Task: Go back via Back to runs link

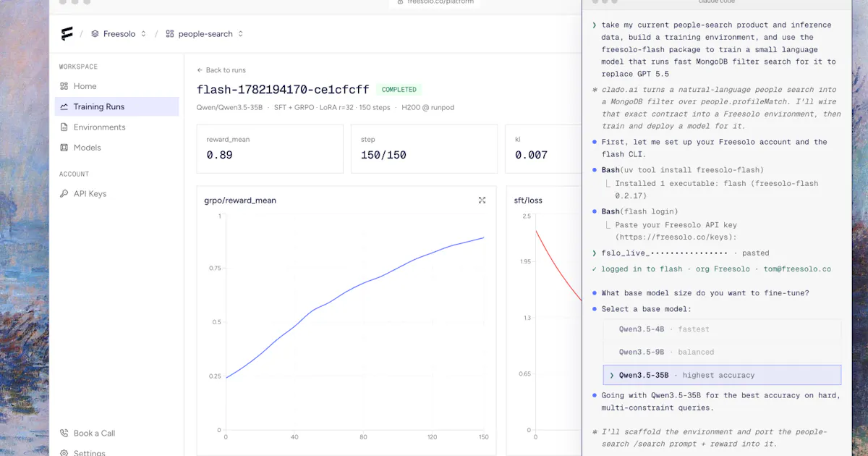Action: click(221, 70)
